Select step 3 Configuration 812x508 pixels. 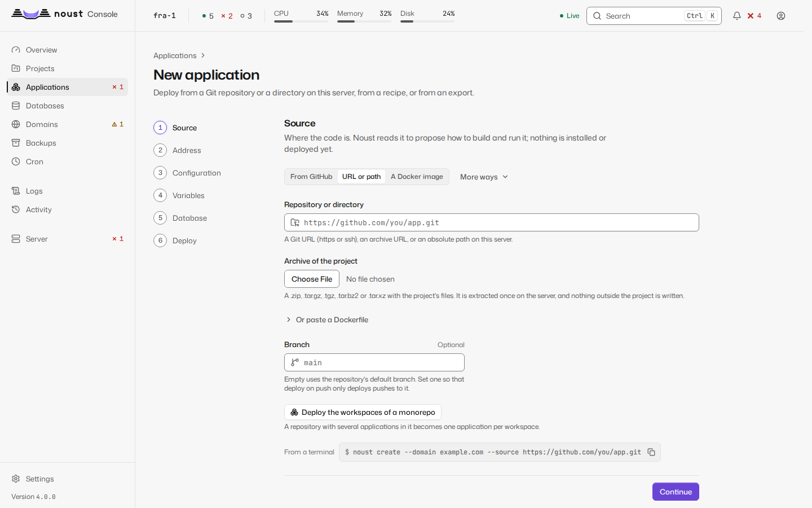tap(187, 173)
